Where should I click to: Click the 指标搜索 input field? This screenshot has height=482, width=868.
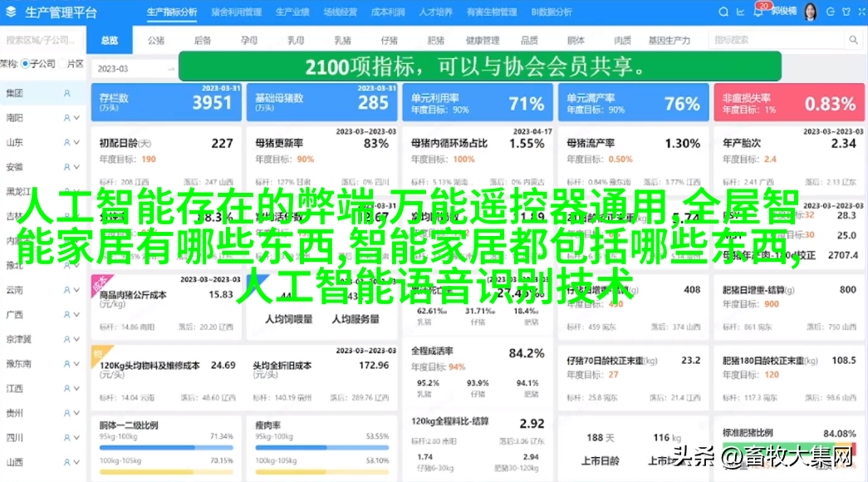(777, 40)
